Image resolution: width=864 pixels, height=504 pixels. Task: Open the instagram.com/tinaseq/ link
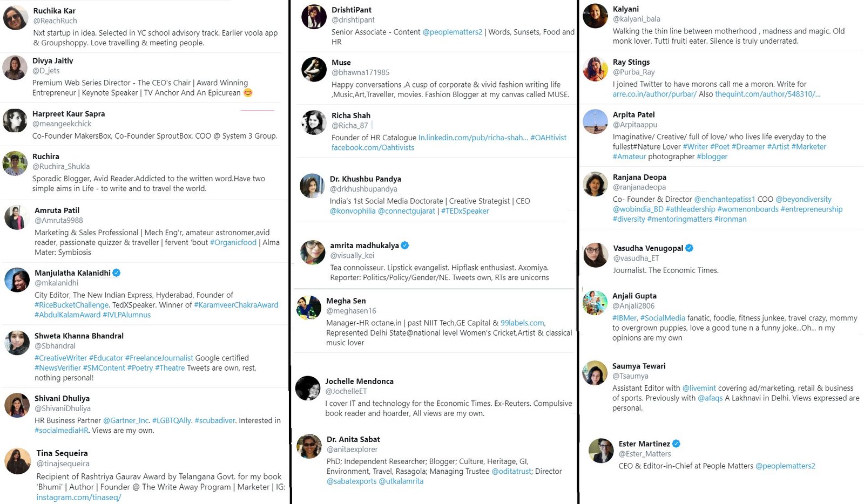(x=79, y=497)
